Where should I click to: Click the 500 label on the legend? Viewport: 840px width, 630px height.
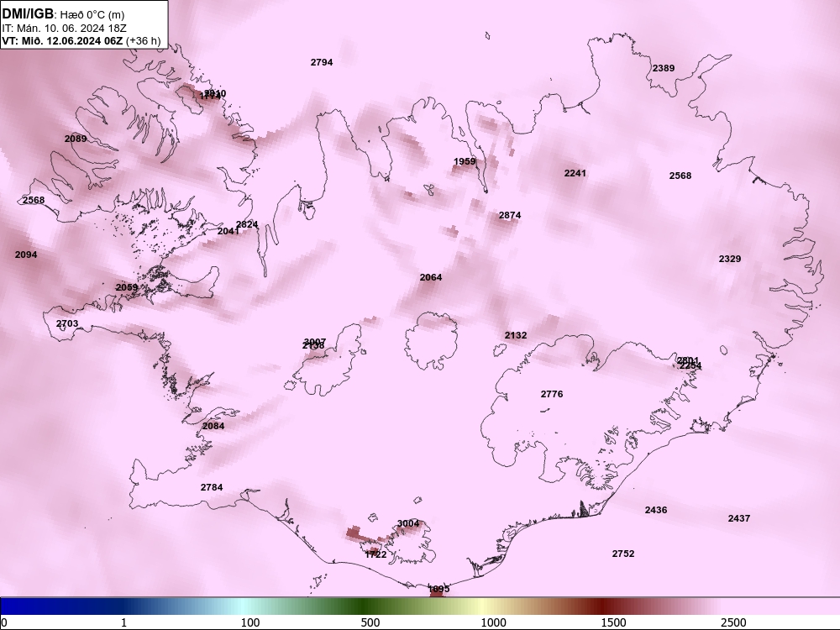click(x=370, y=622)
